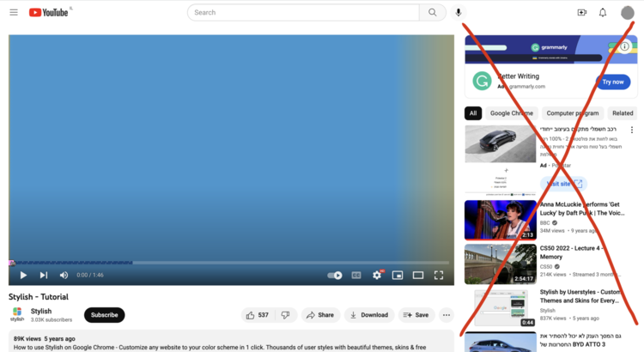Seek on the video progress bar

coord(230,263)
